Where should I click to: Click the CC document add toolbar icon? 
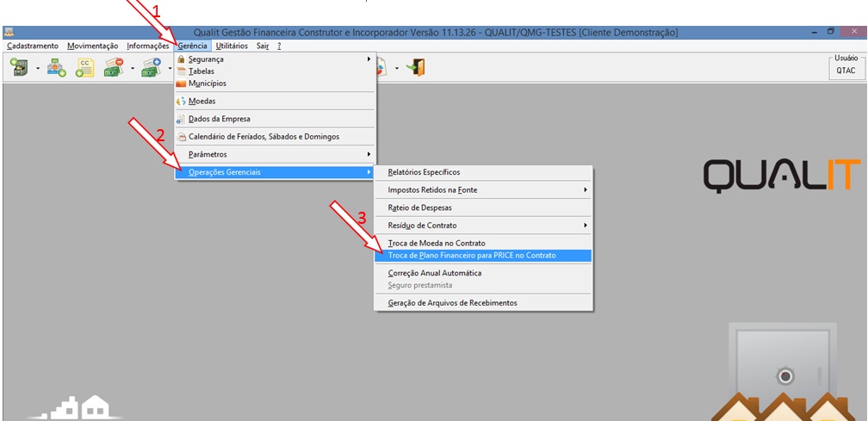pos(84,67)
